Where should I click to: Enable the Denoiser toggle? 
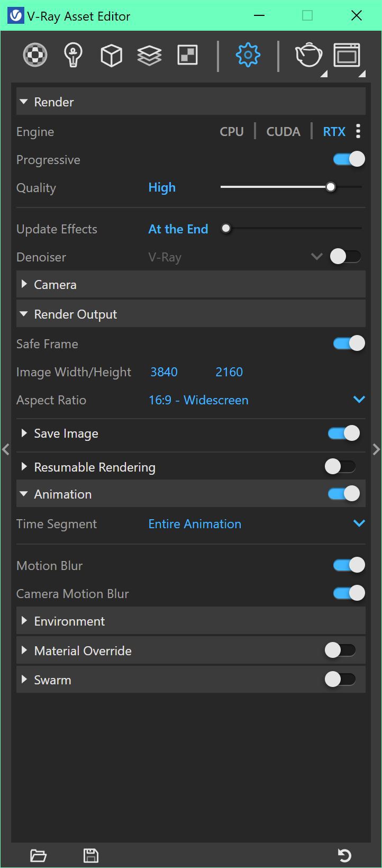(x=345, y=257)
